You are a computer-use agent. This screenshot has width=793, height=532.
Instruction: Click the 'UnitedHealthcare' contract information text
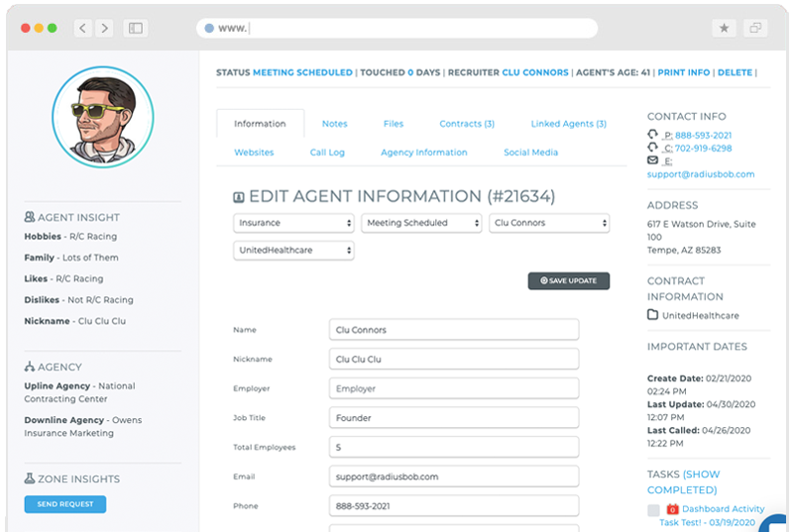pyautogui.click(x=701, y=315)
